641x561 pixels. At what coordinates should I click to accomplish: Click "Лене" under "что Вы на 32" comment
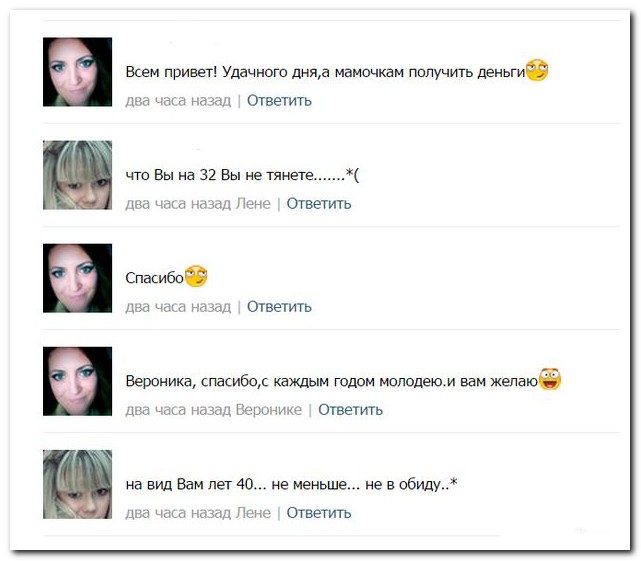point(253,204)
